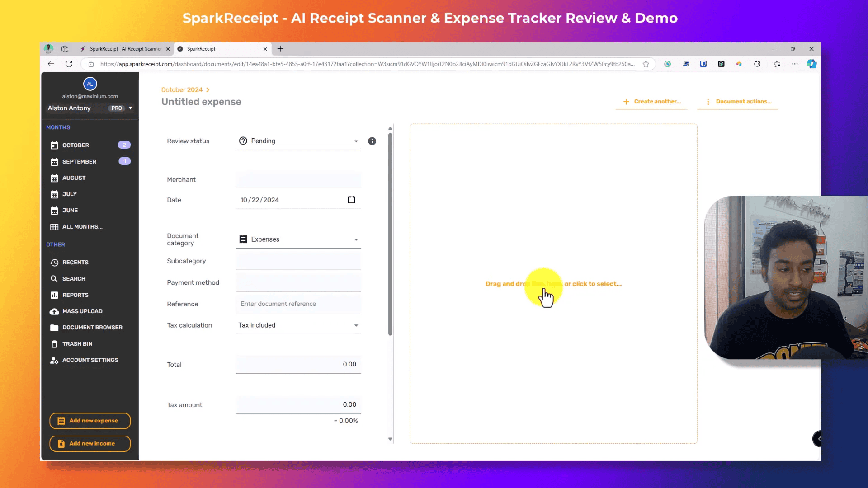Click the Mass Upload cloud icon
This screenshot has width=868, height=488.
(x=54, y=311)
